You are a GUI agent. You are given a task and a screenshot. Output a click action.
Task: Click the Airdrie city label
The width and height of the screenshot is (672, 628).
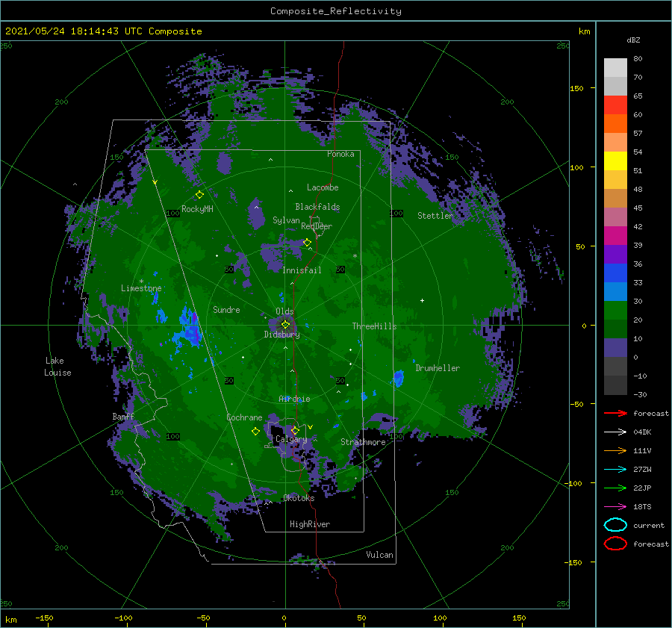pos(294,399)
